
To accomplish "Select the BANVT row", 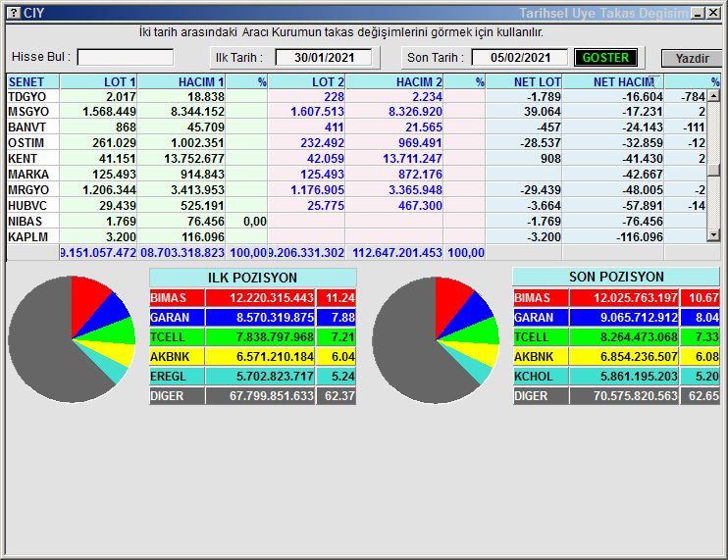I will (356, 127).
